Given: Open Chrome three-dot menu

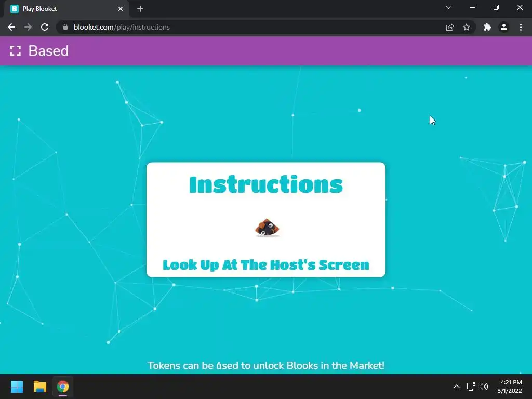Looking at the screenshot, I should pos(521,27).
